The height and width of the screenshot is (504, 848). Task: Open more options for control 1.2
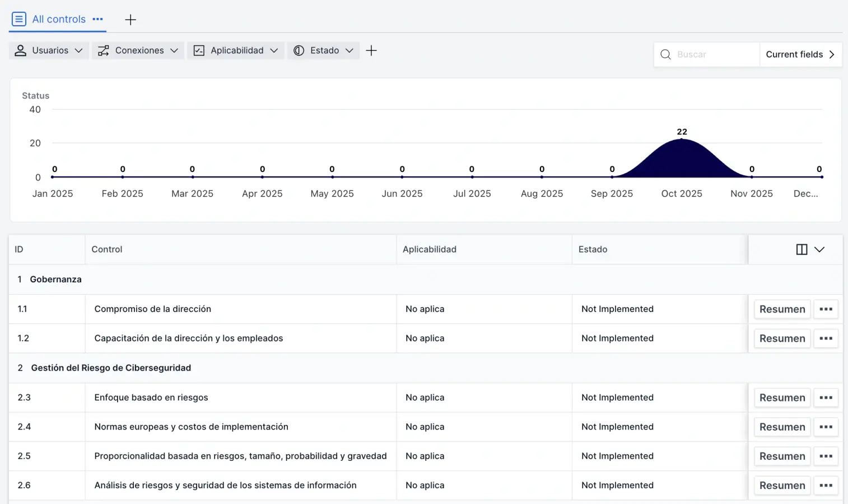point(826,338)
